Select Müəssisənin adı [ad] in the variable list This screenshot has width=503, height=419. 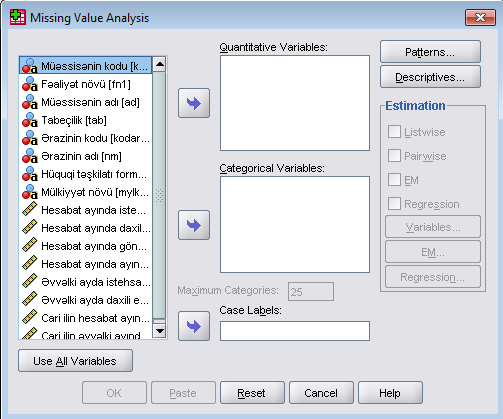(x=86, y=102)
